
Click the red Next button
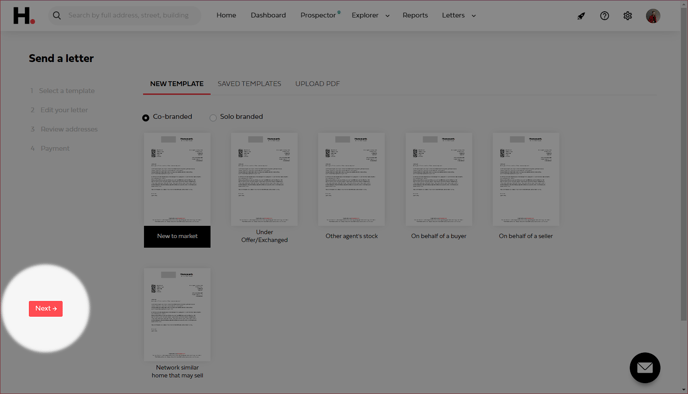tap(46, 308)
